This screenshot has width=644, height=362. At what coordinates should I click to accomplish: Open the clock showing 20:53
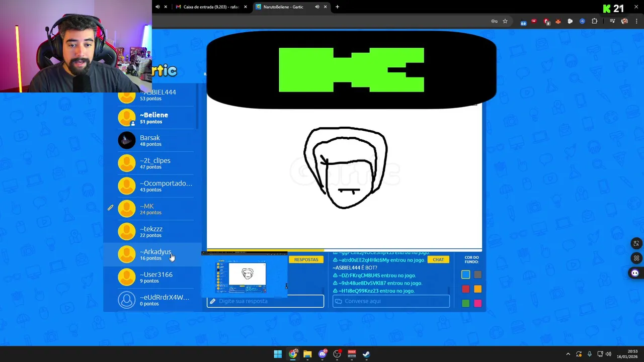pyautogui.click(x=628, y=354)
